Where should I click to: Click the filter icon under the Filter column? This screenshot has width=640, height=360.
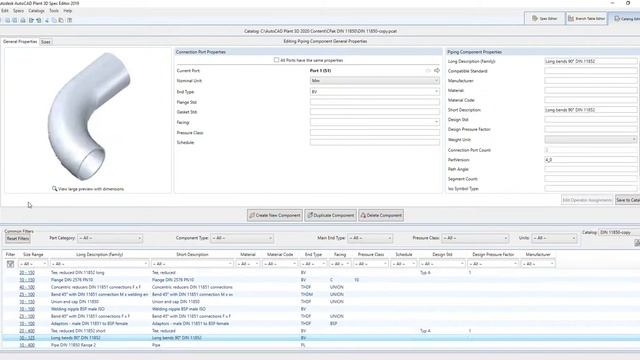pyautogui.click(x=10, y=264)
